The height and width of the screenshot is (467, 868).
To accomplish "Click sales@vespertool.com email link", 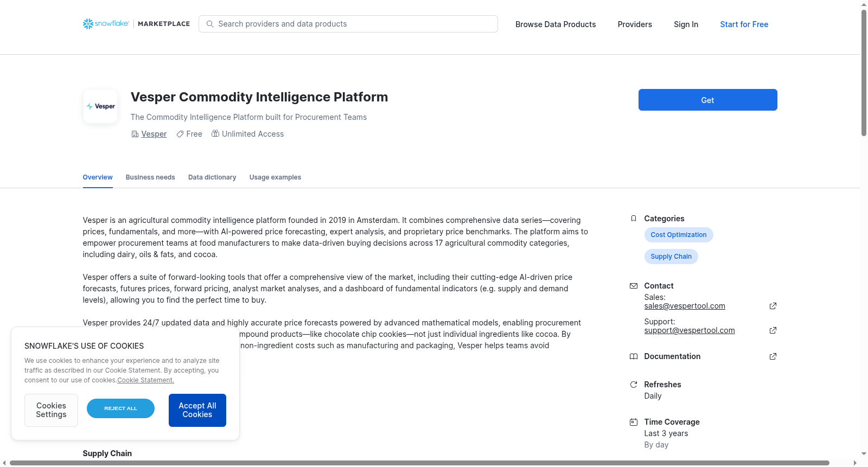I will pyautogui.click(x=685, y=306).
